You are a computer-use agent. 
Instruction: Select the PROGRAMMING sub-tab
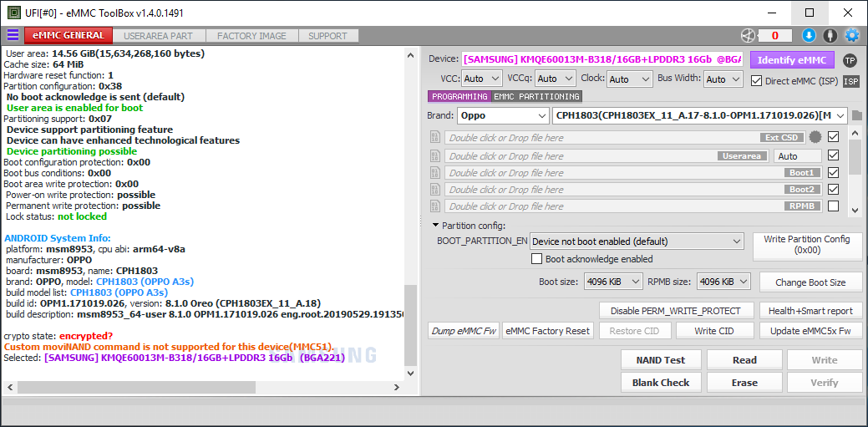(459, 96)
